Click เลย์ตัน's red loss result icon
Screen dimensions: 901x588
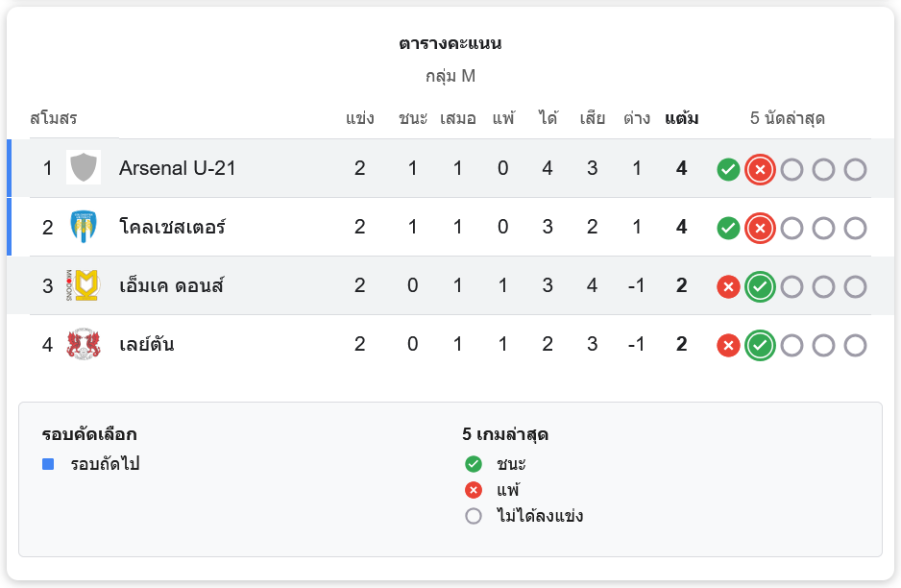coord(728,346)
